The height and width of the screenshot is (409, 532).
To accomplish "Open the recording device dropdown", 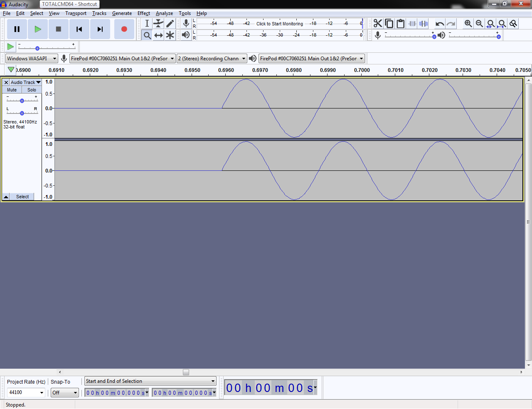I will click(x=122, y=59).
